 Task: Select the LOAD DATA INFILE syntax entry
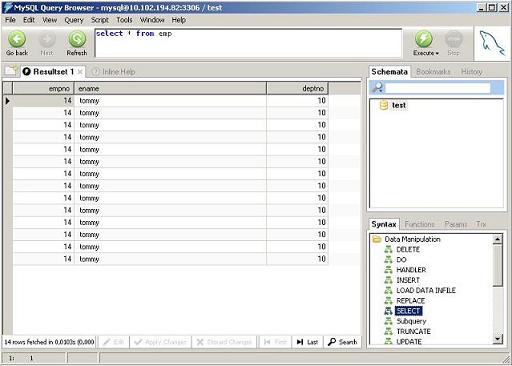[426, 290]
